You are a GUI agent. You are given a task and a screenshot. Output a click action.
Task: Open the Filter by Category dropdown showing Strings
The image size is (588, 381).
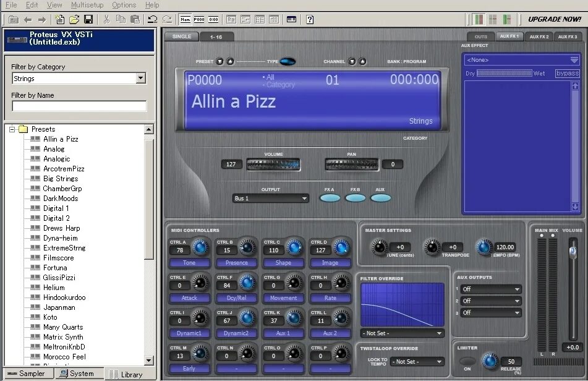tap(141, 78)
